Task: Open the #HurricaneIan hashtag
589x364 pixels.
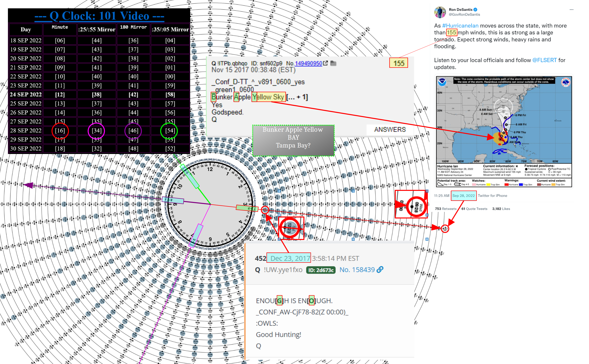Action: coord(460,26)
